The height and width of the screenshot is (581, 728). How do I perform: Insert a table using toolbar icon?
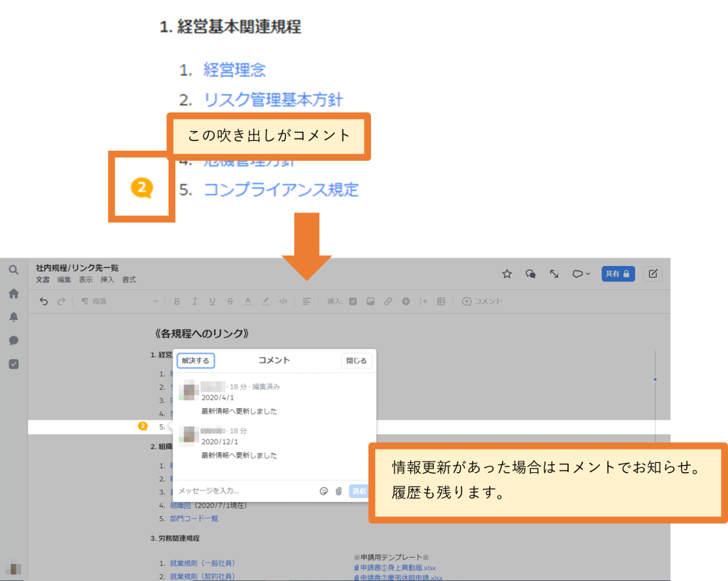(x=441, y=302)
